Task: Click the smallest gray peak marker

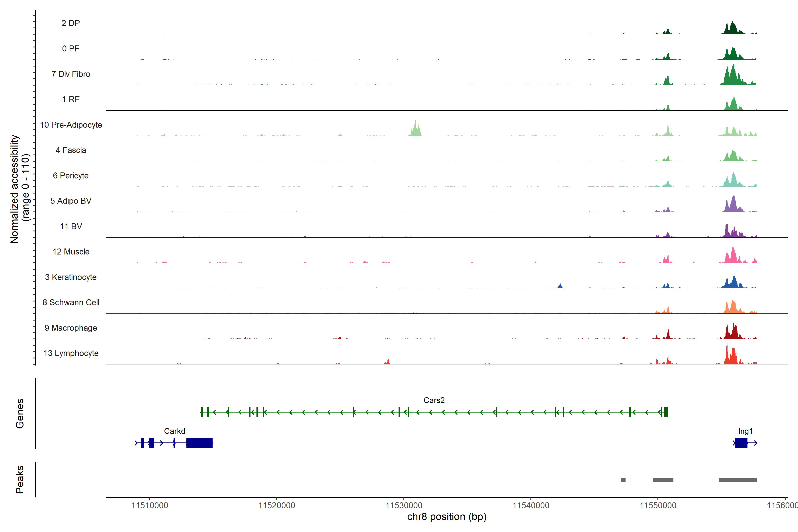Action: click(623, 480)
